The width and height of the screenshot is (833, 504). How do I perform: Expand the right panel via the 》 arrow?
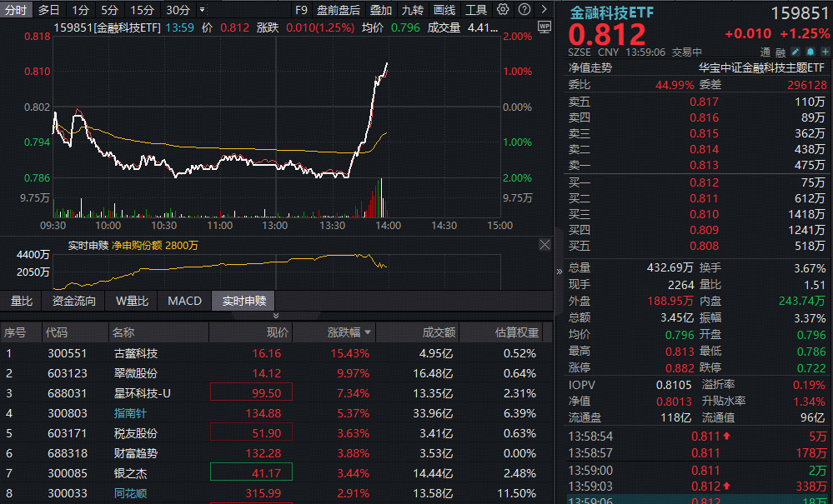(x=560, y=272)
